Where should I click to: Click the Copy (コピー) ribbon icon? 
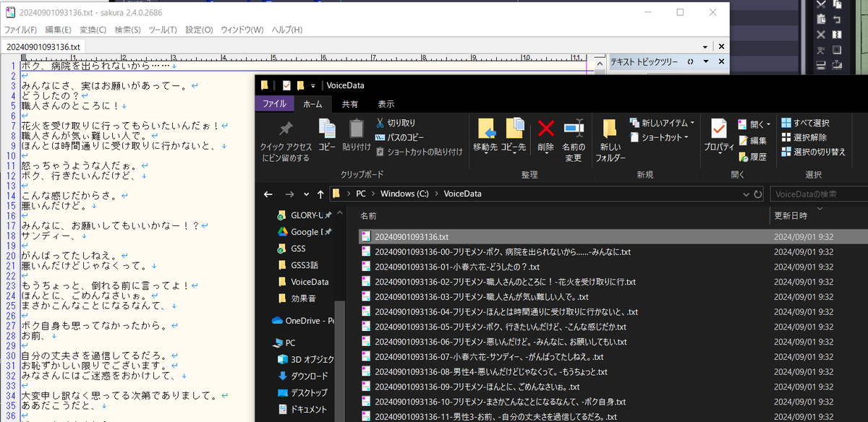327,136
